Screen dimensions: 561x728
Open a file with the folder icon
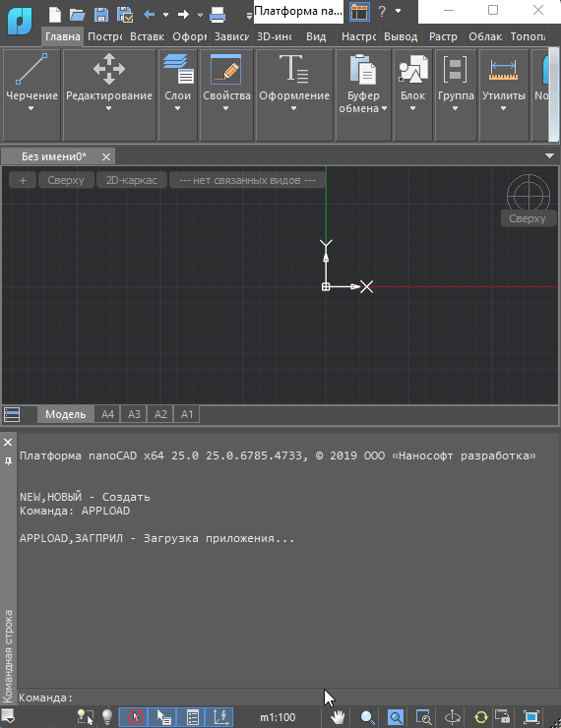click(x=77, y=15)
